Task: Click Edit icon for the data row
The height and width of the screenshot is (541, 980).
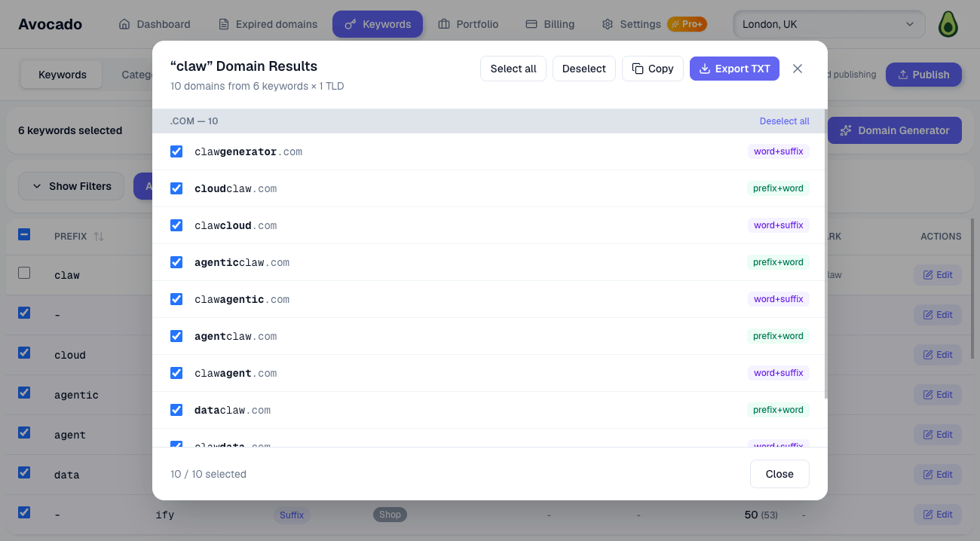Action: (x=938, y=475)
